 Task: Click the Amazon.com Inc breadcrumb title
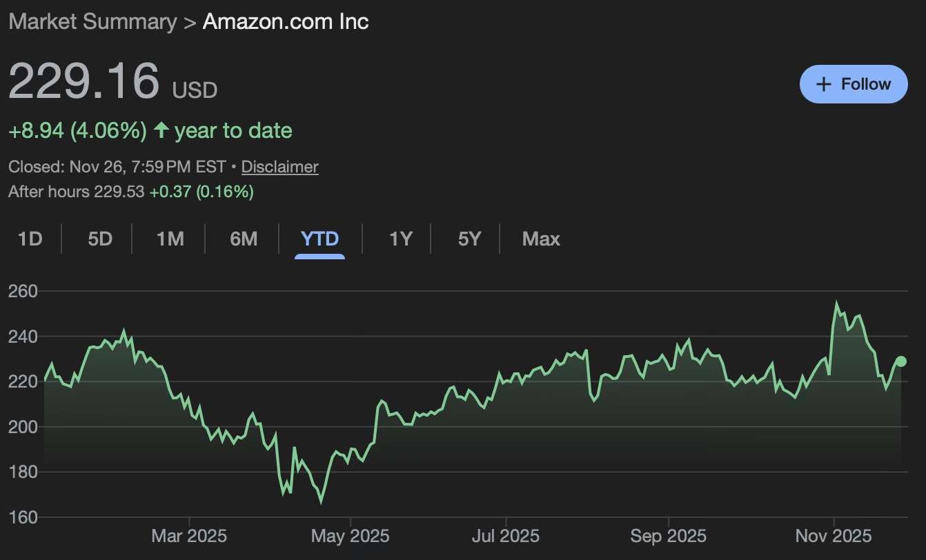coord(285,21)
